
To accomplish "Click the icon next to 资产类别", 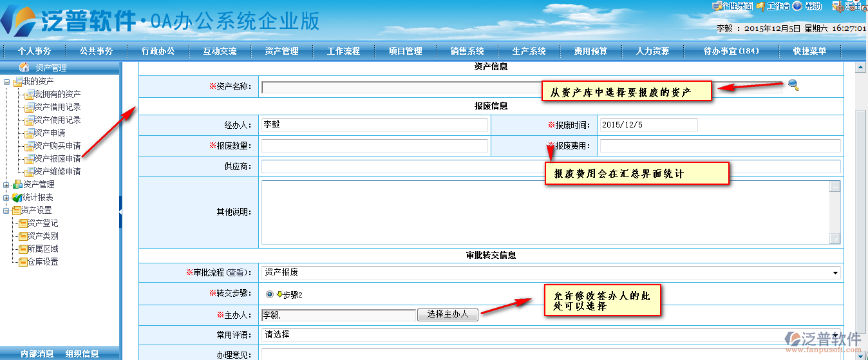I will (23, 236).
